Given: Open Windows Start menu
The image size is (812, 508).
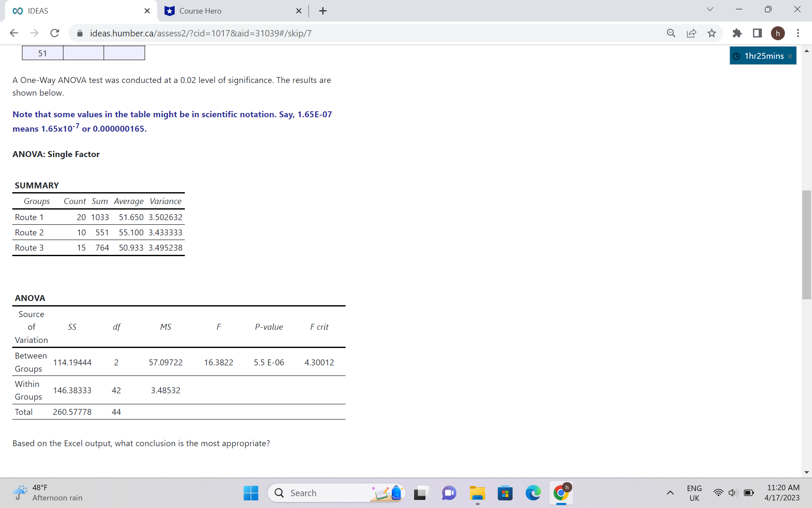Looking at the screenshot, I should click(x=251, y=493).
